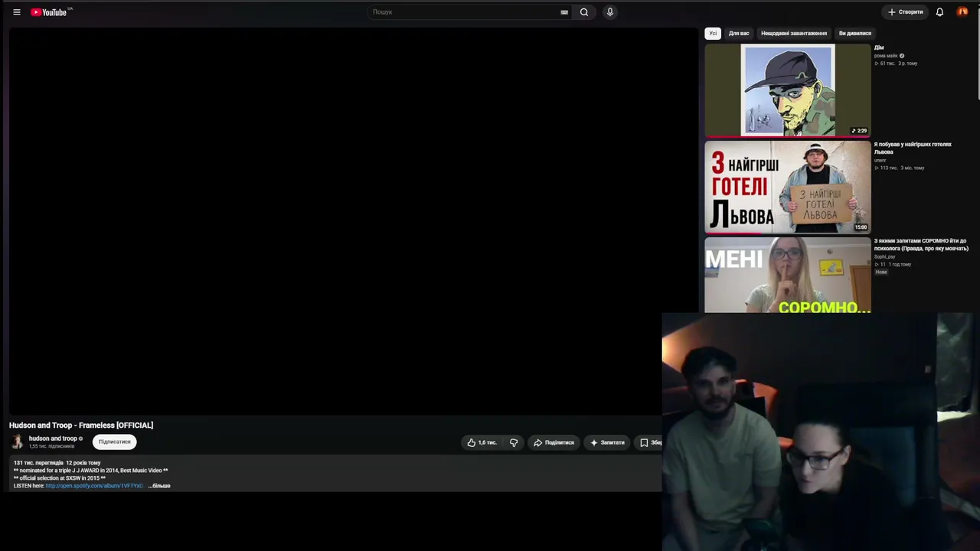Activate voice search microphone icon
The image size is (980, 551).
point(610,12)
